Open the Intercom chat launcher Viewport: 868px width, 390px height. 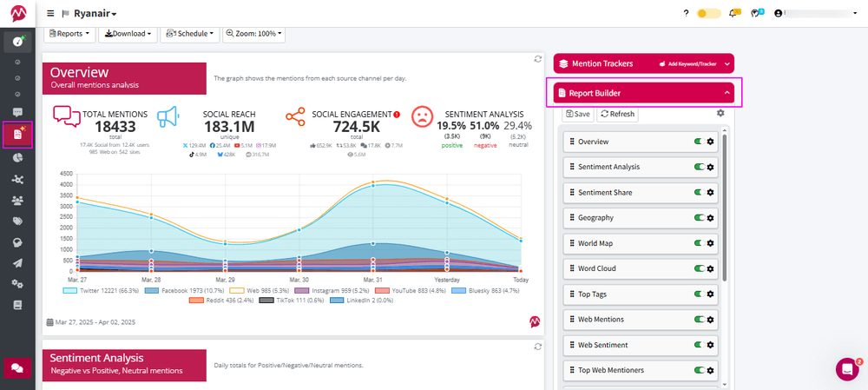847,369
